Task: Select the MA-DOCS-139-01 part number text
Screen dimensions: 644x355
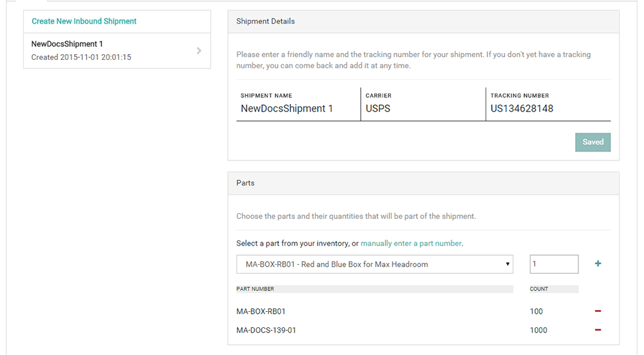Action: point(266,330)
